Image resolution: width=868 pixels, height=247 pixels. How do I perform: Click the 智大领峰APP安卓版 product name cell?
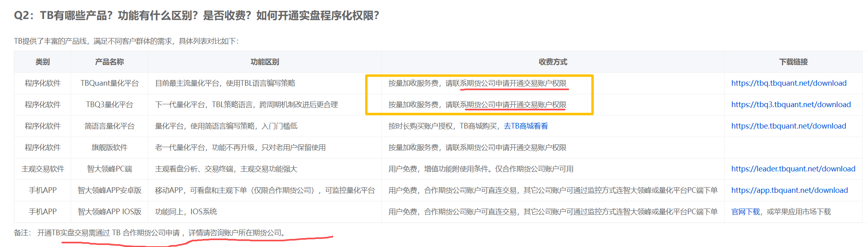tap(109, 190)
